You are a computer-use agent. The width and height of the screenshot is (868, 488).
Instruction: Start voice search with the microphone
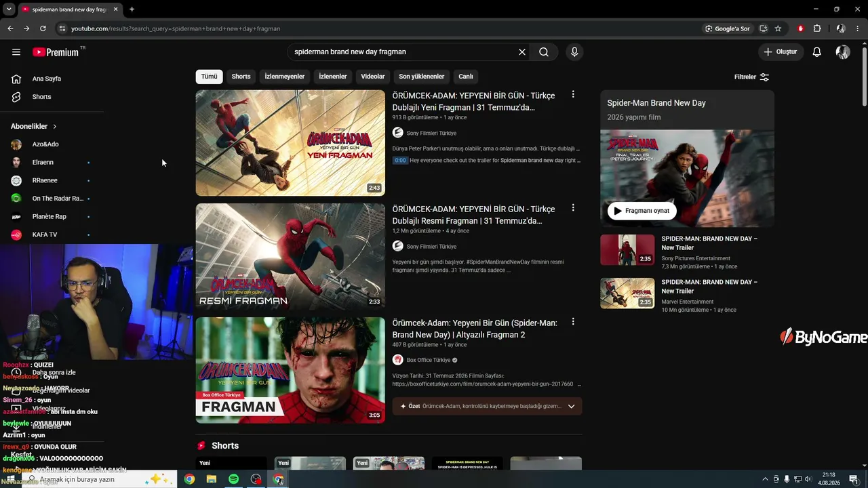coord(574,52)
